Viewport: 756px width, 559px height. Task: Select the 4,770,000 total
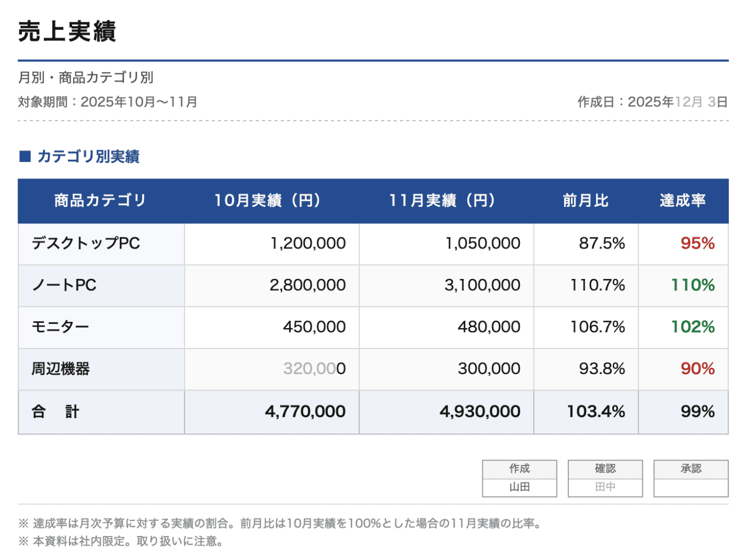[305, 412]
